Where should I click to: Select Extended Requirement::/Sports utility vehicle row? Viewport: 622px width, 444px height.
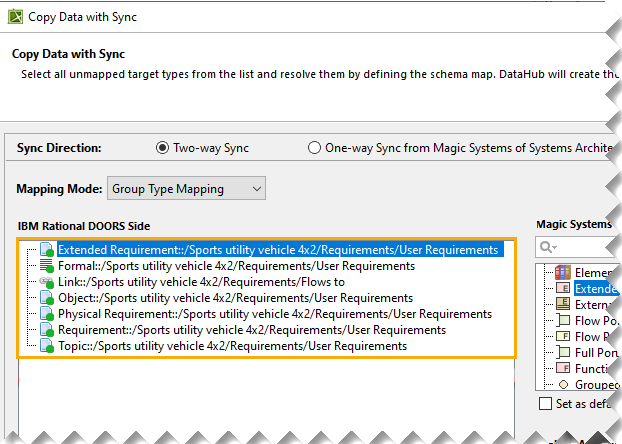[278, 250]
